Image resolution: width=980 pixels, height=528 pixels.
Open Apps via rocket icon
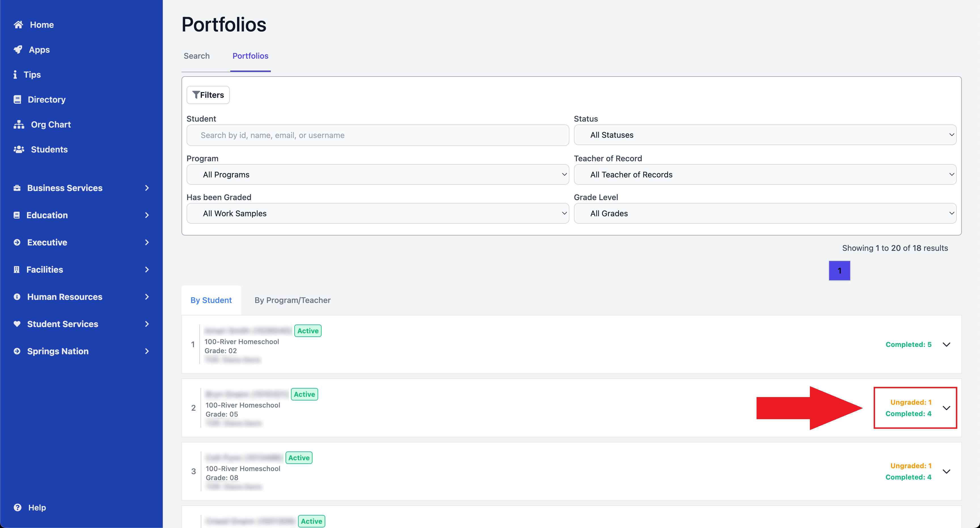18,50
